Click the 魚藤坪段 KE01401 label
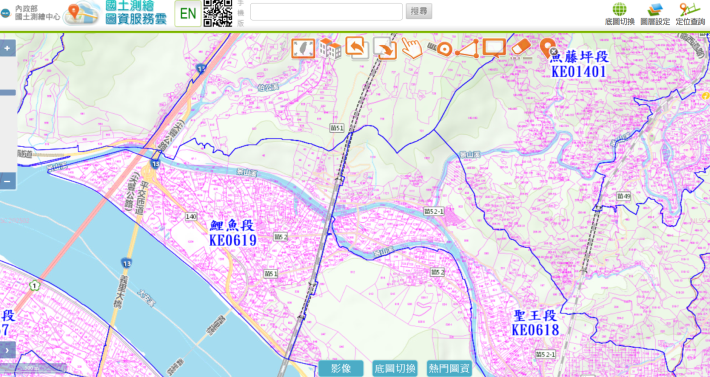This screenshot has width=710, height=377. pyautogui.click(x=579, y=64)
